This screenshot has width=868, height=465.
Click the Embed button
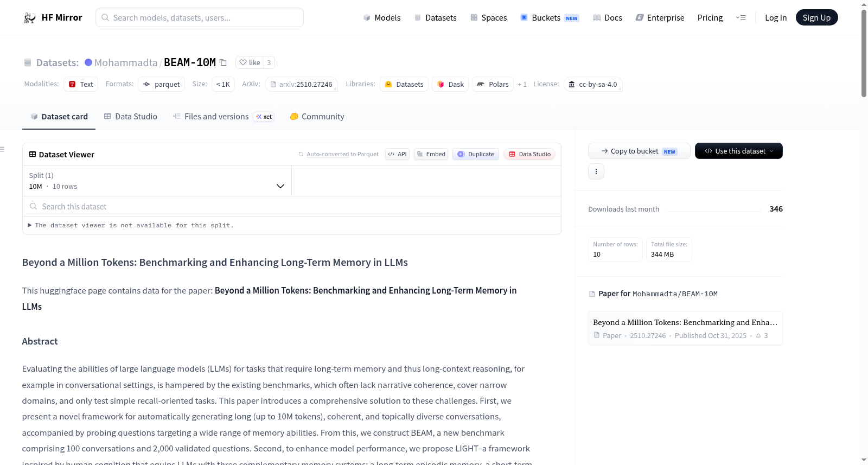(431, 154)
